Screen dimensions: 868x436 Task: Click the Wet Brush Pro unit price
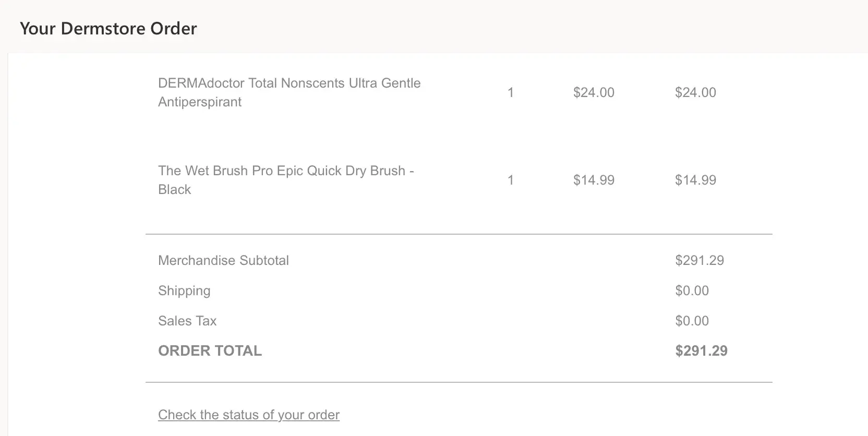(x=594, y=180)
